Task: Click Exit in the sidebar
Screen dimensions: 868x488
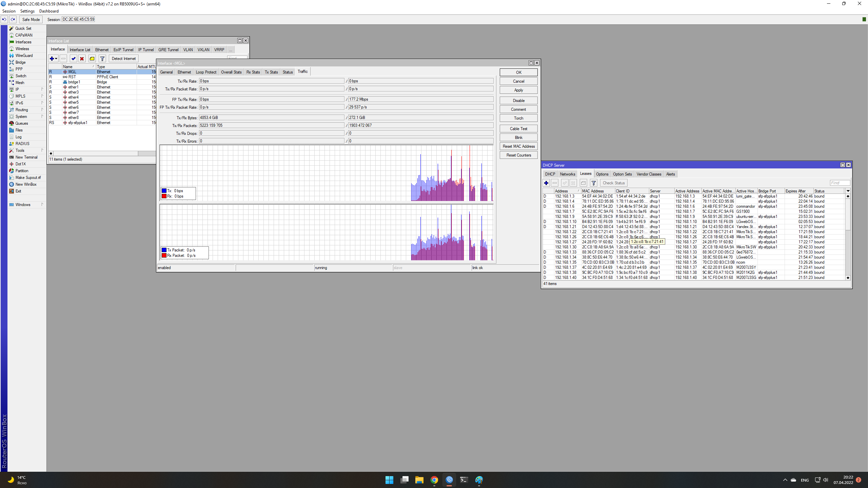Action: point(18,191)
